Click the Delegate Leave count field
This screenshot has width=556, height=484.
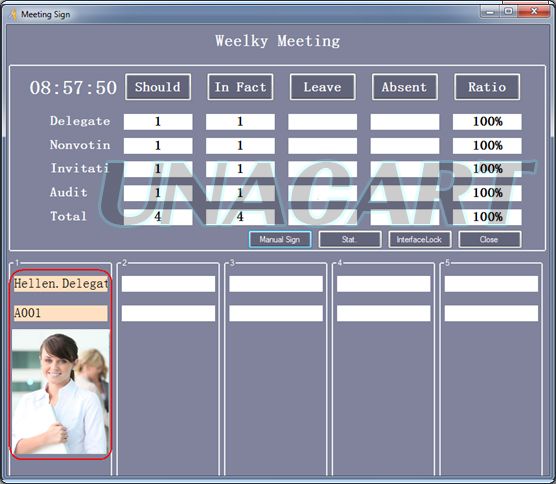322,122
